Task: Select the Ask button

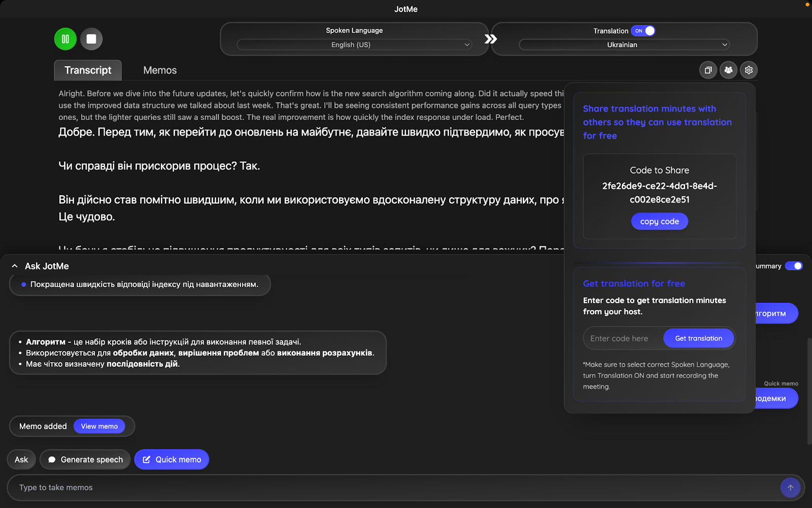Action: coord(21,460)
